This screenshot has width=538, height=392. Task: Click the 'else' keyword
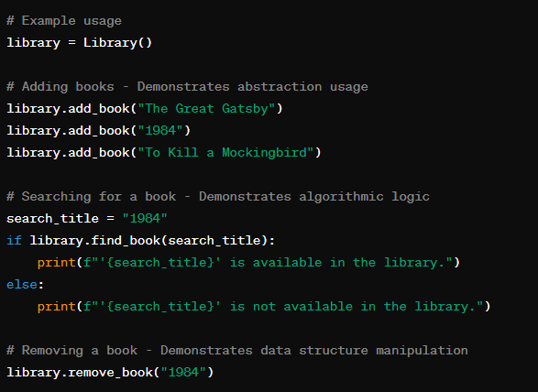coord(22,284)
